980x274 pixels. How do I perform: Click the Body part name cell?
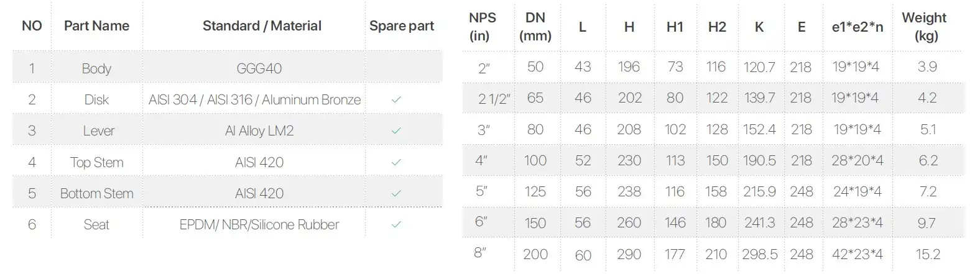(96, 68)
